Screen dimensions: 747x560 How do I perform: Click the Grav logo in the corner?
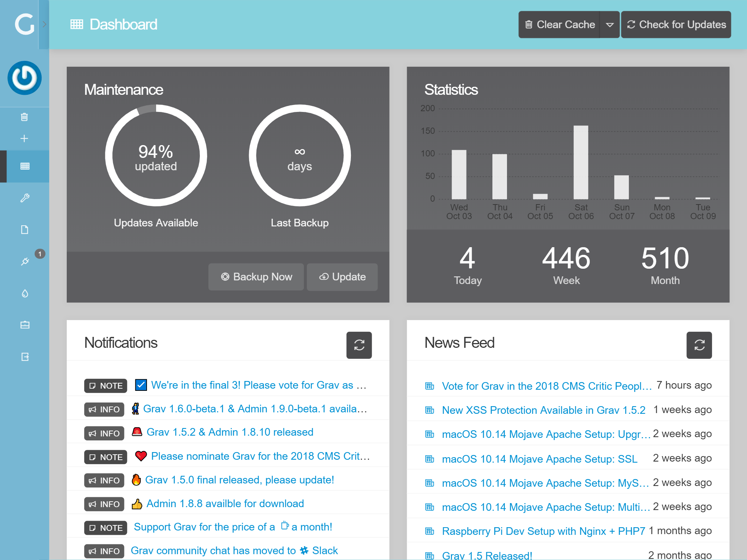[24, 24]
